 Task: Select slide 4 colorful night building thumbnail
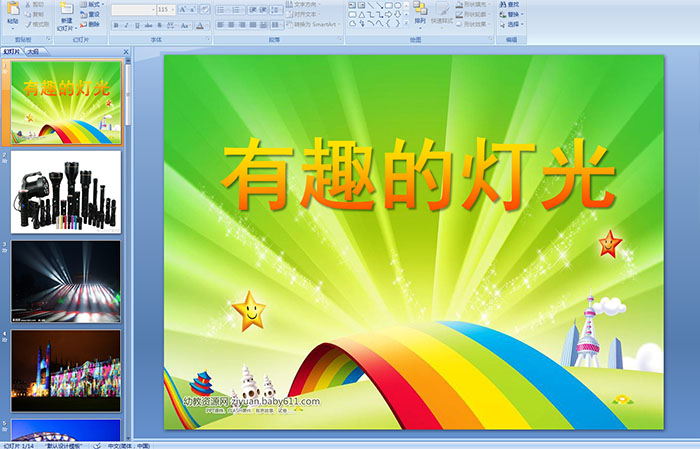pos(66,371)
